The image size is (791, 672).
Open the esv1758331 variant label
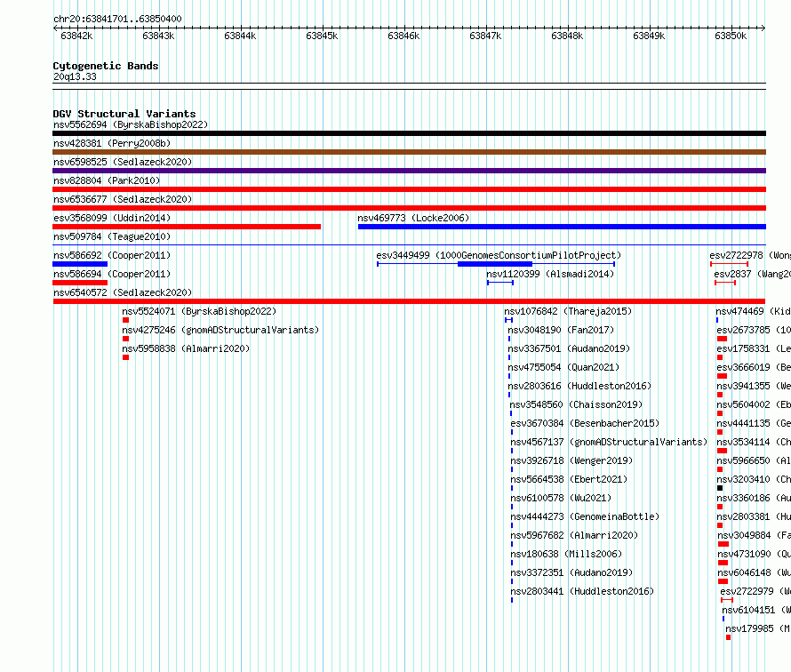754,348
